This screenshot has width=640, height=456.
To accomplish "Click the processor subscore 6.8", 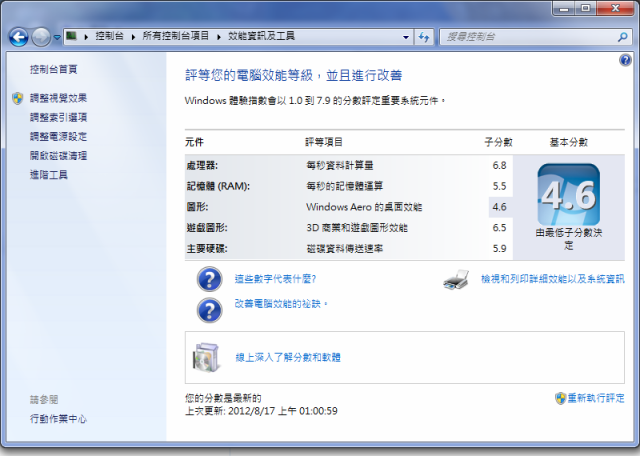I will click(x=499, y=165).
